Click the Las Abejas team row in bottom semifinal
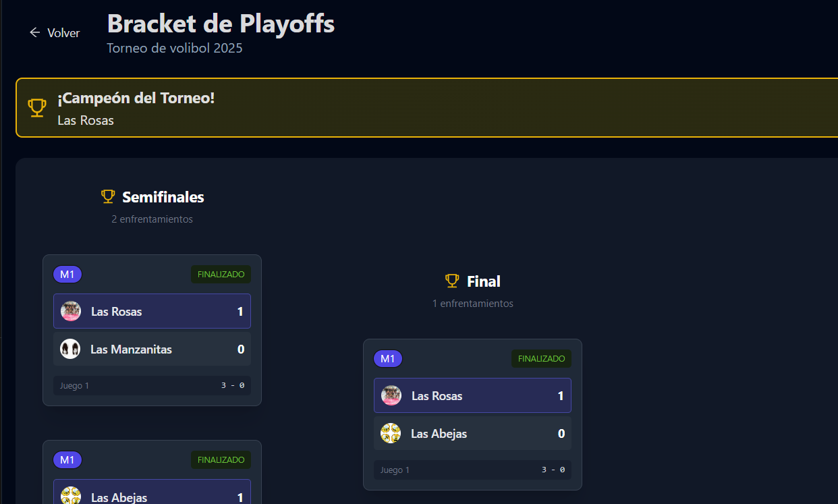The image size is (838, 504). tap(152, 495)
